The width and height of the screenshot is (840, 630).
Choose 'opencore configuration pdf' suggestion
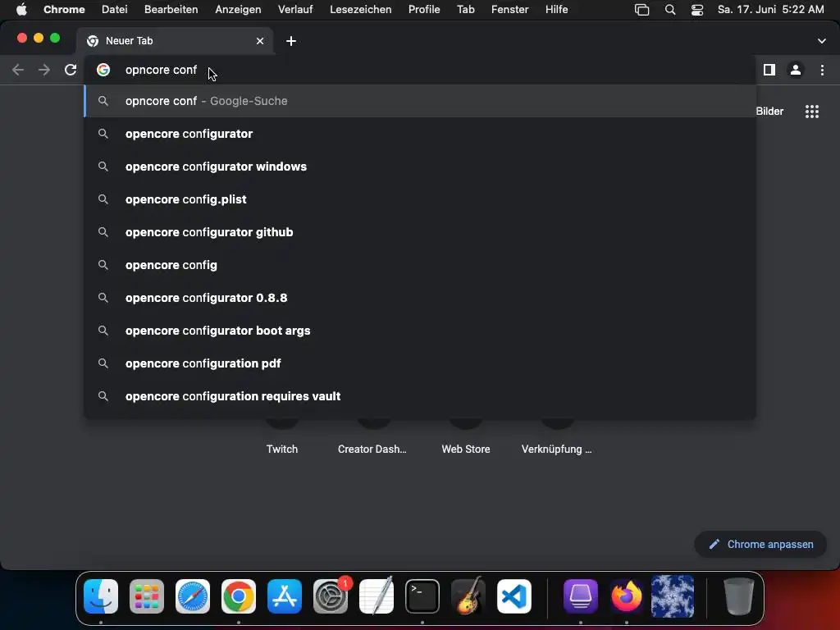coord(420,363)
